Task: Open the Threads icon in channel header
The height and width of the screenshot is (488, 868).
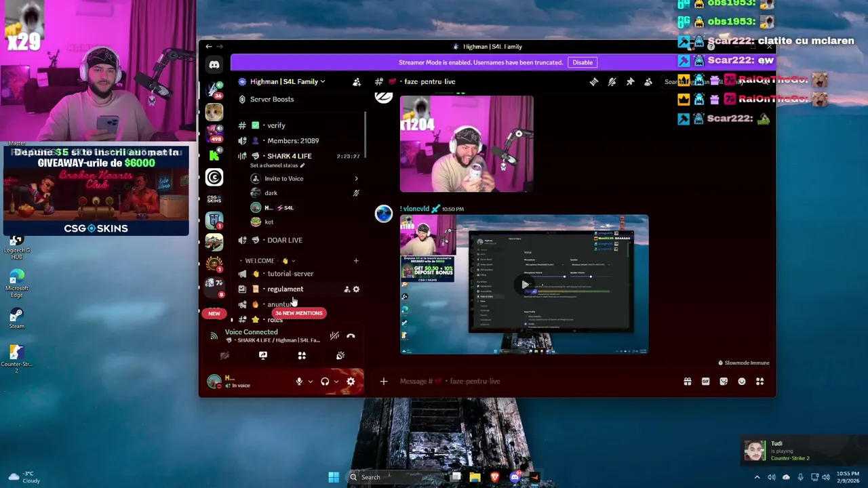Action: [593, 81]
